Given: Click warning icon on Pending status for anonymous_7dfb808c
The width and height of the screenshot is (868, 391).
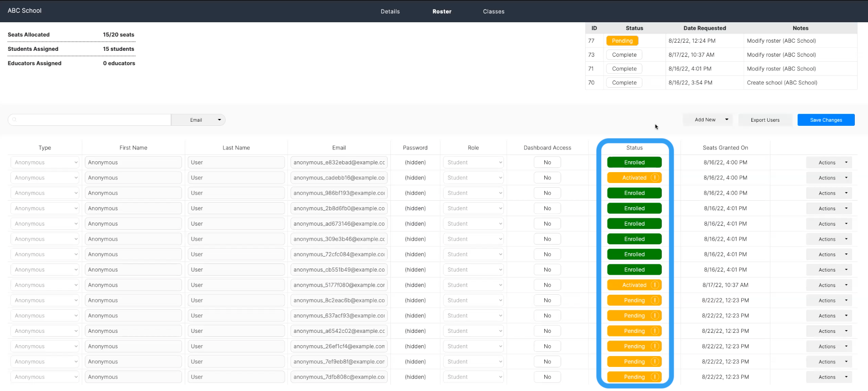Looking at the screenshot, I should tap(655, 377).
